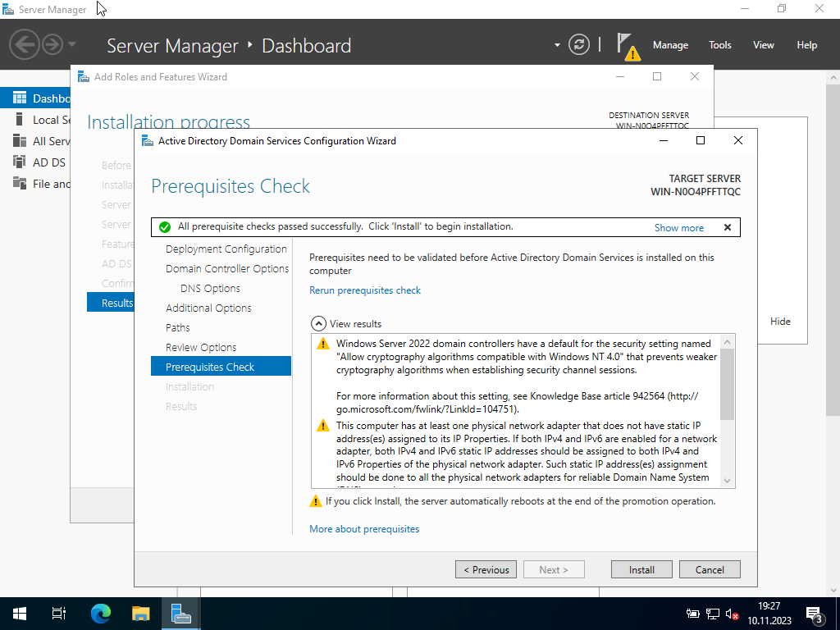Open the Manage menu
This screenshot has width=840, height=630.
tap(670, 45)
